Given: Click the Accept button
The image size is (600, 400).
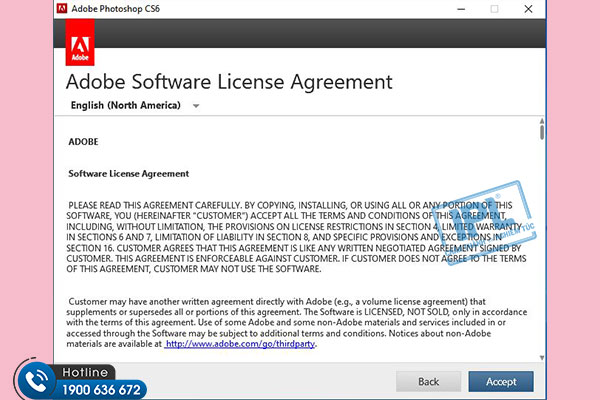Looking at the screenshot, I should 501,381.
